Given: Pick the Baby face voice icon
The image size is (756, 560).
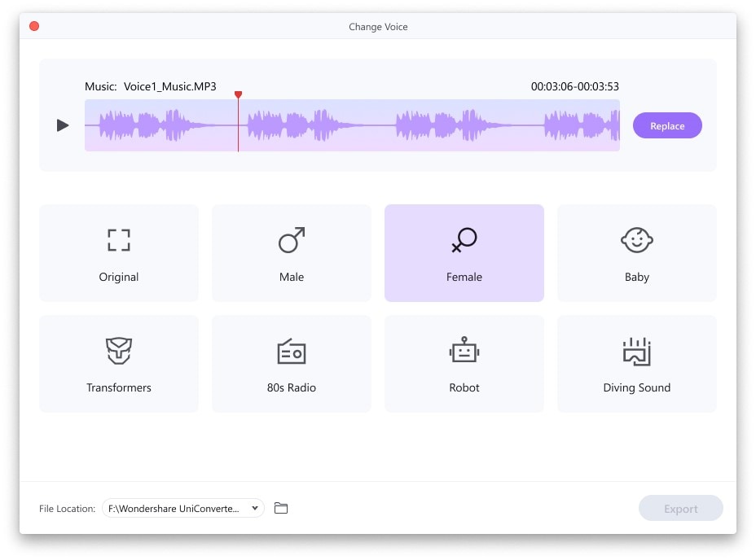Looking at the screenshot, I should pos(637,240).
